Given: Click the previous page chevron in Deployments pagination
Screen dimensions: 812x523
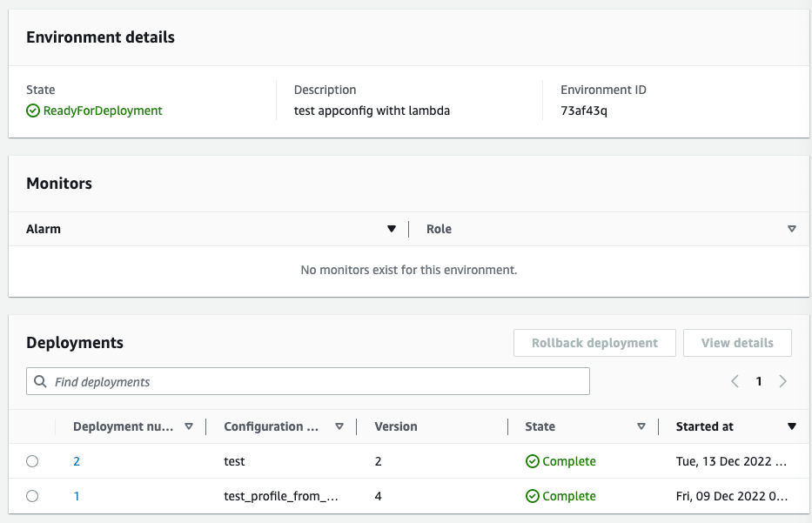Looking at the screenshot, I should (x=735, y=381).
